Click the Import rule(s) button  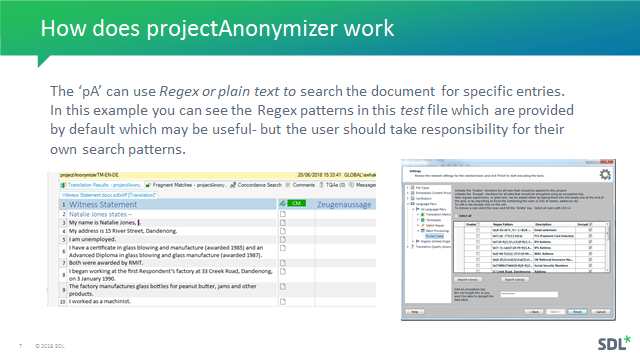click(x=468, y=280)
